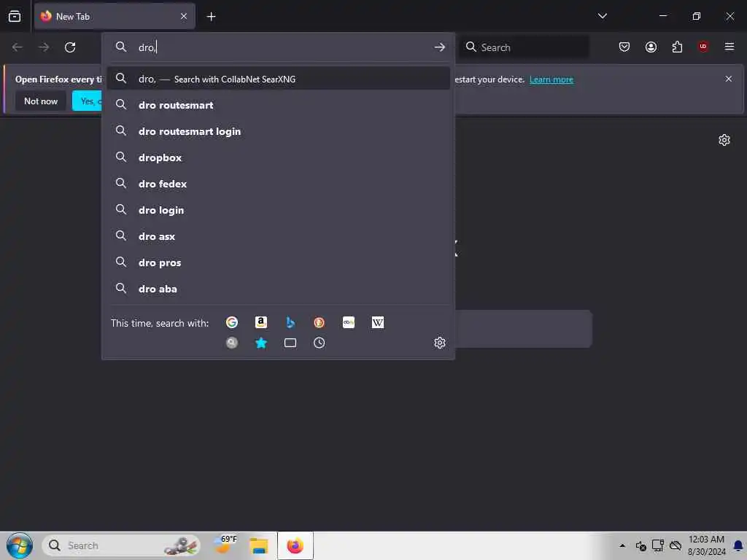This screenshot has width=747, height=560.
Task: Select suggestion "dro routesmart"
Action: (278, 105)
